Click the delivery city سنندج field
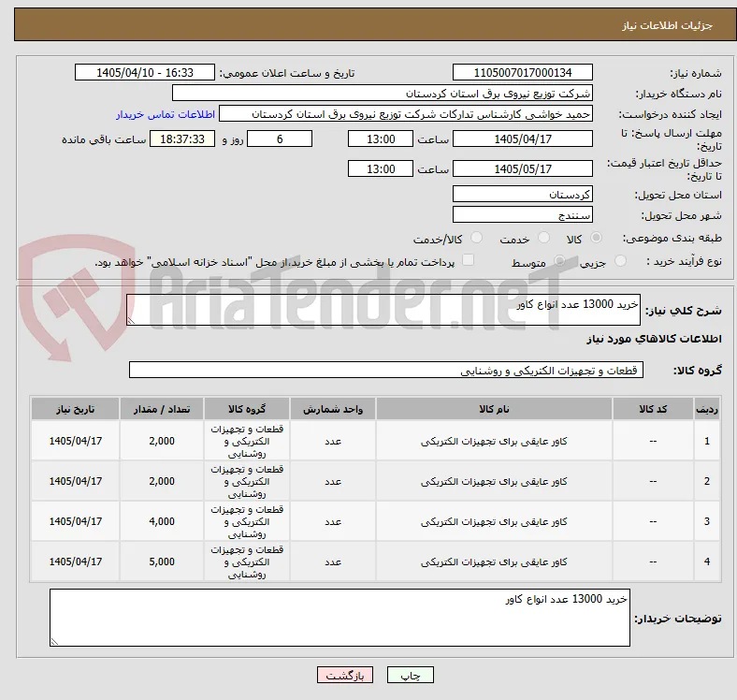737x700 pixels. (523, 214)
